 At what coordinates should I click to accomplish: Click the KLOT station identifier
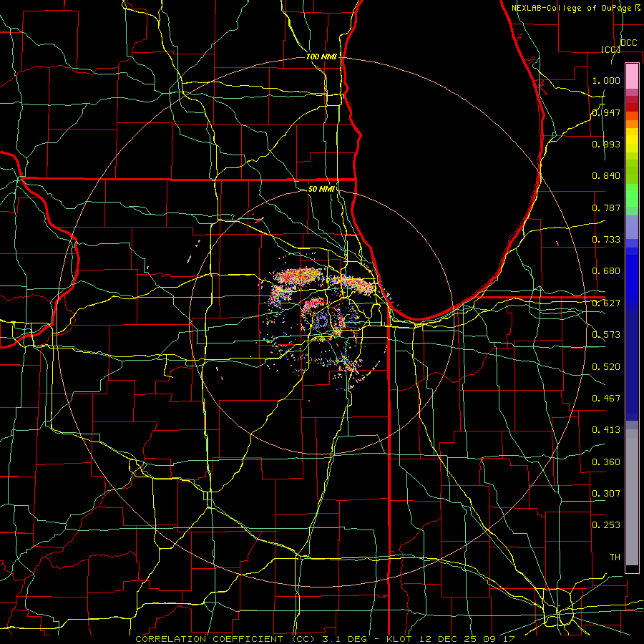[x=399, y=639]
